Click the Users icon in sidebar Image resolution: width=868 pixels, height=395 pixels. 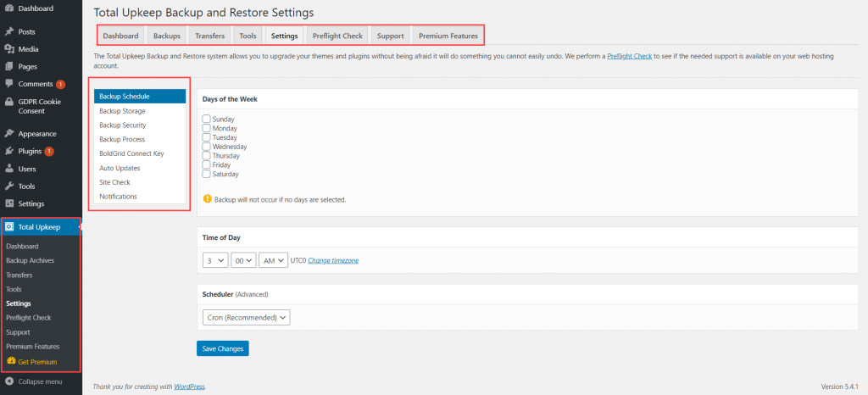(x=9, y=169)
